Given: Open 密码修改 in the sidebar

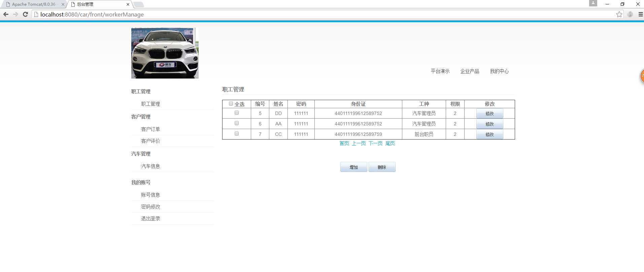Looking at the screenshot, I should tap(150, 207).
